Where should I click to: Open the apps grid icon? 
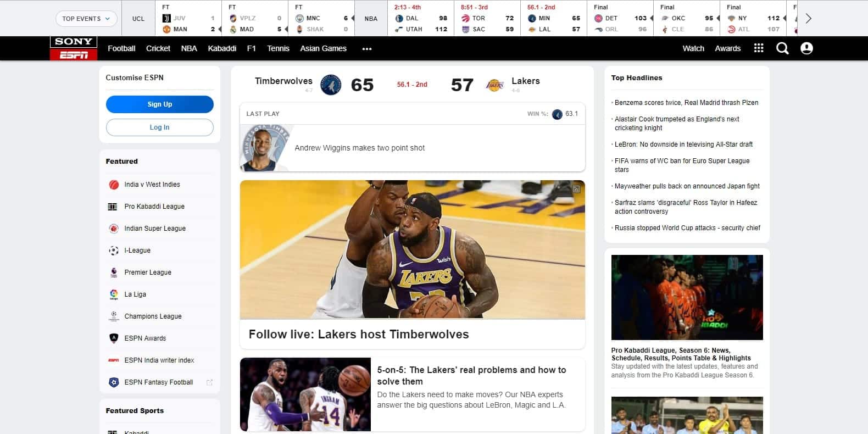coord(759,48)
